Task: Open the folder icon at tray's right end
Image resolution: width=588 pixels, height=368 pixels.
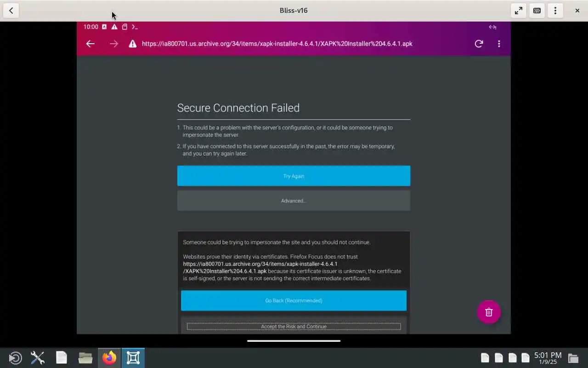Action: coord(573,358)
